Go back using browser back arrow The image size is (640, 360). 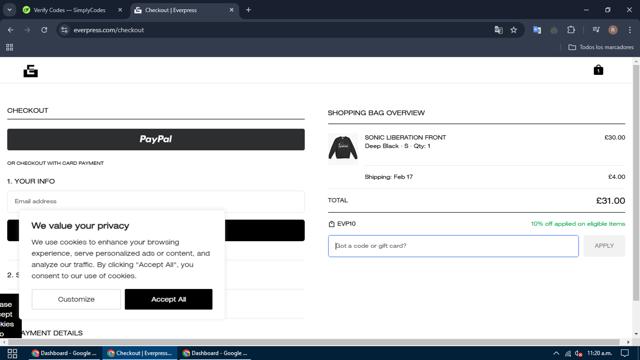[11, 30]
